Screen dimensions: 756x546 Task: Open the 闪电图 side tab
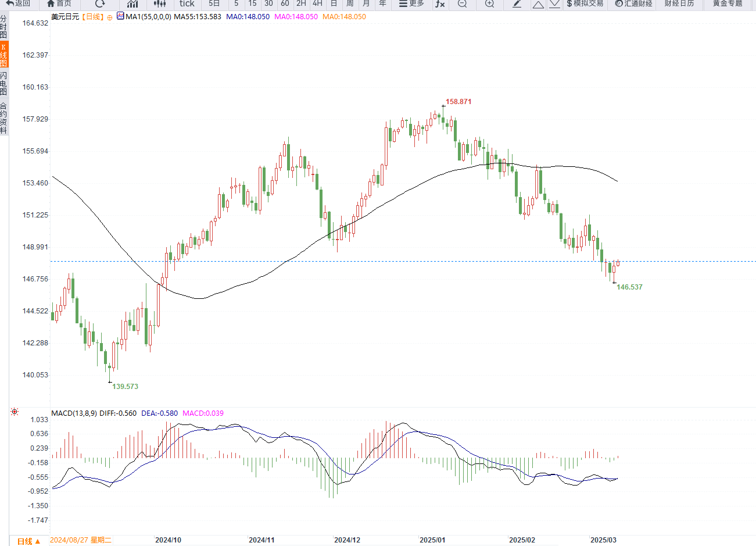point(4,84)
